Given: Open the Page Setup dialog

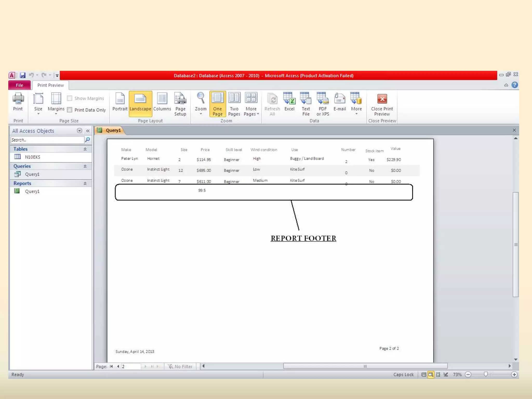Looking at the screenshot, I should click(180, 104).
